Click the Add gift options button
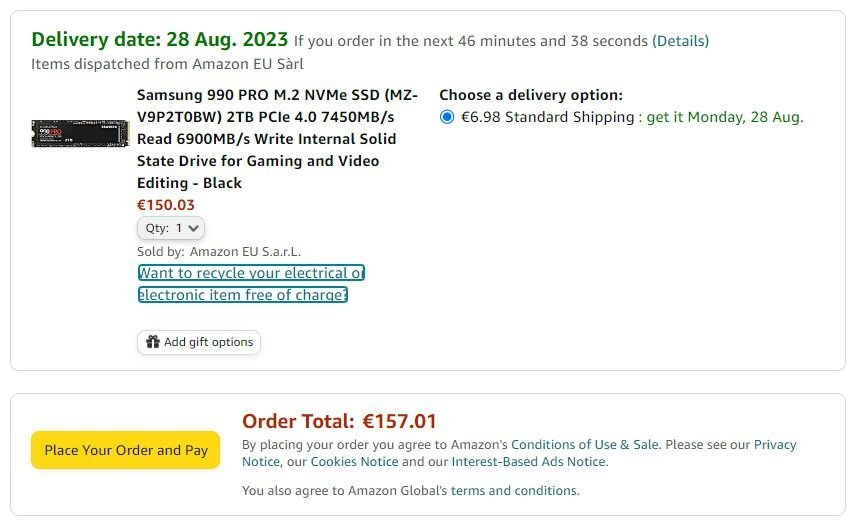The width and height of the screenshot is (863, 523). [199, 342]
